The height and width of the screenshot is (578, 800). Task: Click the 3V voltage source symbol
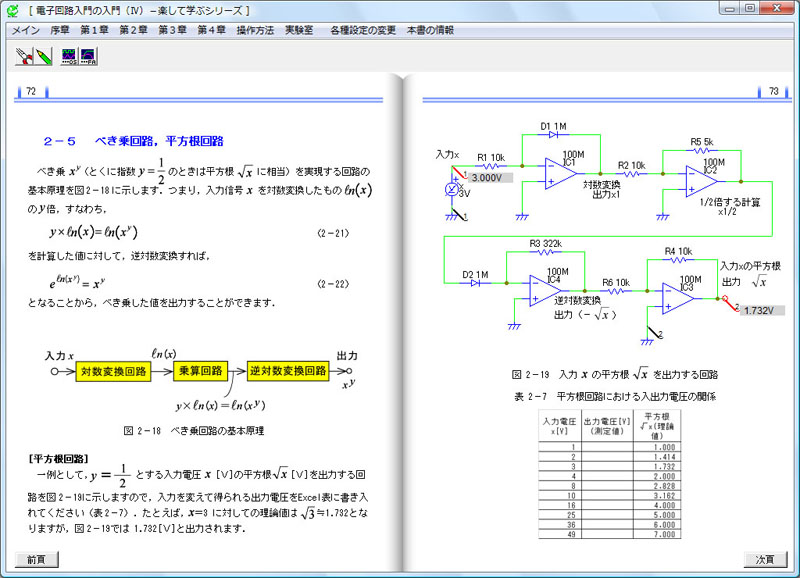coord(452,190)
